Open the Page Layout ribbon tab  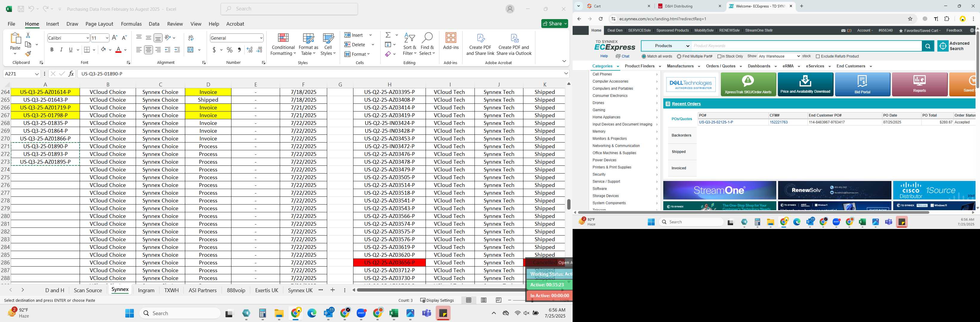point(99,24)
